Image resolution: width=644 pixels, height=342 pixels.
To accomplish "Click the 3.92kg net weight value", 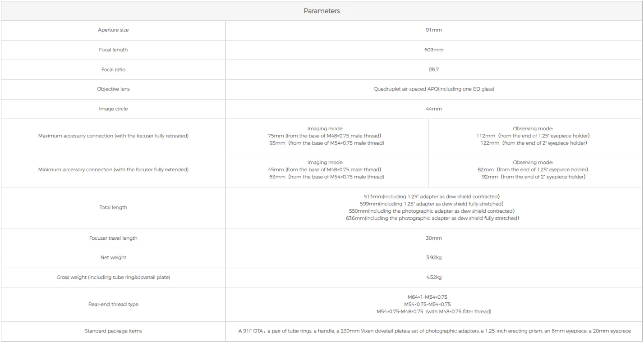I will pyautogui.click(x=434, y=258).
